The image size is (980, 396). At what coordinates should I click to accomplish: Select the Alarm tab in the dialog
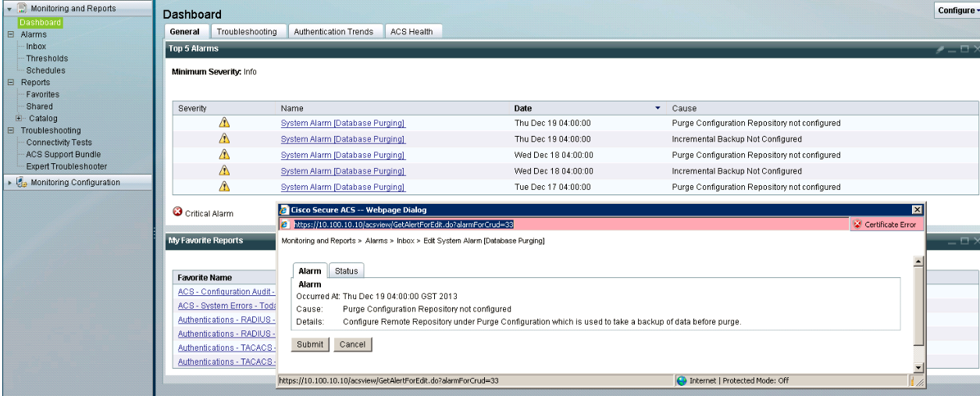pos(310,271)
